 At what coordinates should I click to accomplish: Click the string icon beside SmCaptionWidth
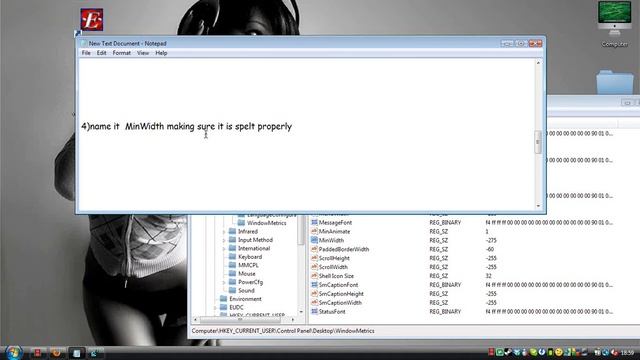click(314, 302)
